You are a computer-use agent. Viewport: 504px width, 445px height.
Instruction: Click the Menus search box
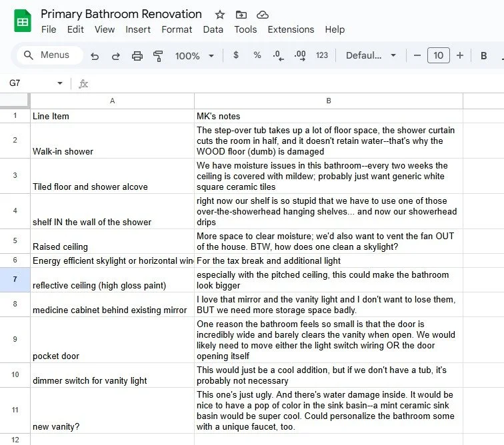pos(50,55)
